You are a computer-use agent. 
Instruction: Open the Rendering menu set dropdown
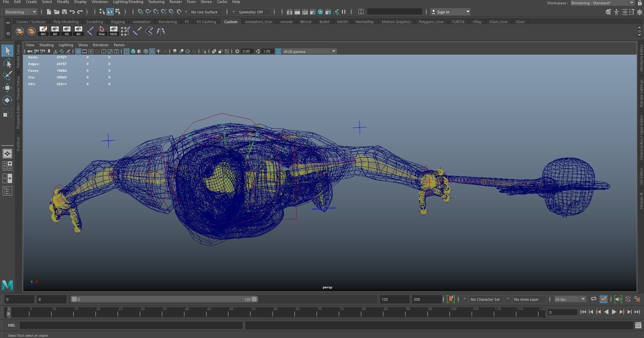(21, 12)
